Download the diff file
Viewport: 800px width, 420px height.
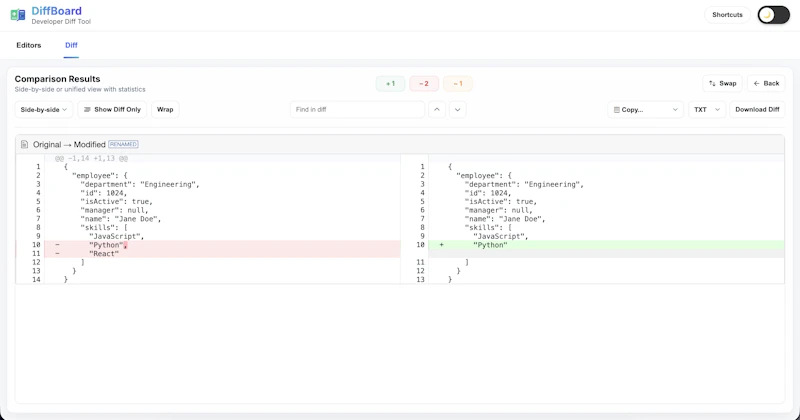(x=757, y=110)
